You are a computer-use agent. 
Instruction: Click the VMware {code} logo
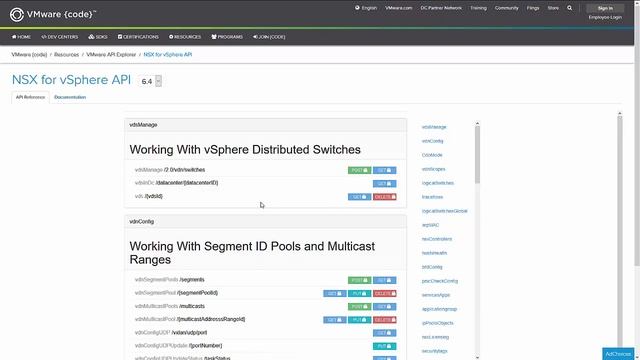click(x=53, y=14)
